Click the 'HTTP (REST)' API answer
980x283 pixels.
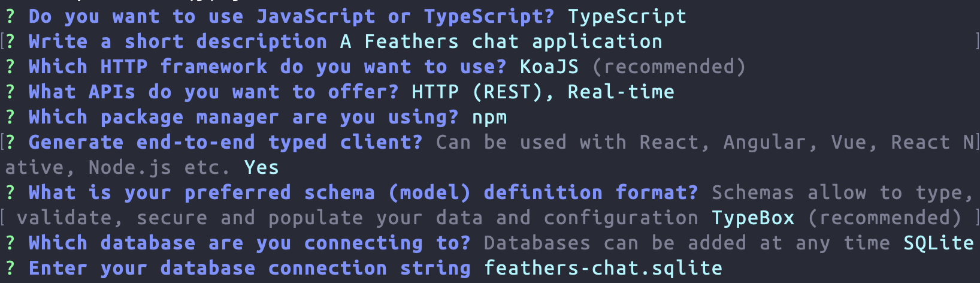(x=482, y=92)
